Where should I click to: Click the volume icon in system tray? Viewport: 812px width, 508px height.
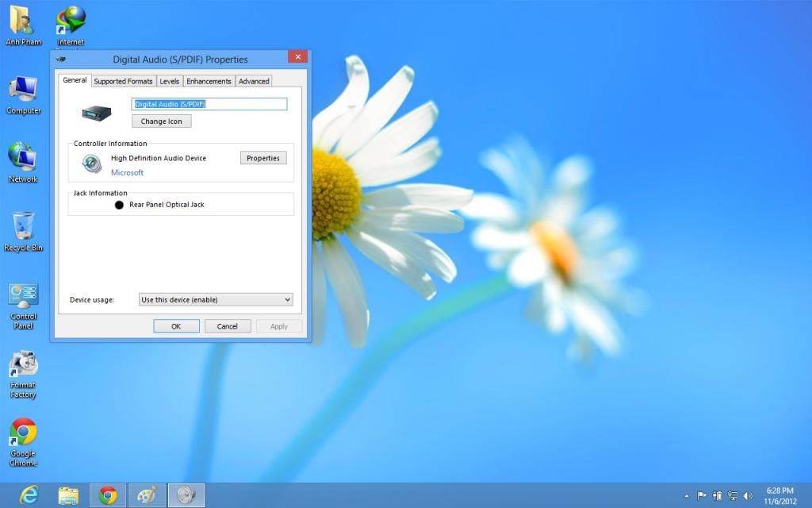pyautogui.click(x=747, y=496)
